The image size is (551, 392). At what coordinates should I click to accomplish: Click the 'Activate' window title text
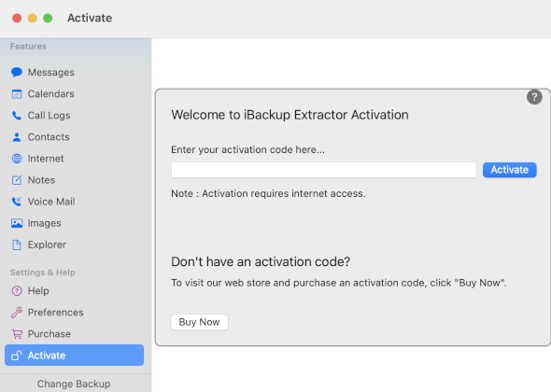tap(90, 18)
